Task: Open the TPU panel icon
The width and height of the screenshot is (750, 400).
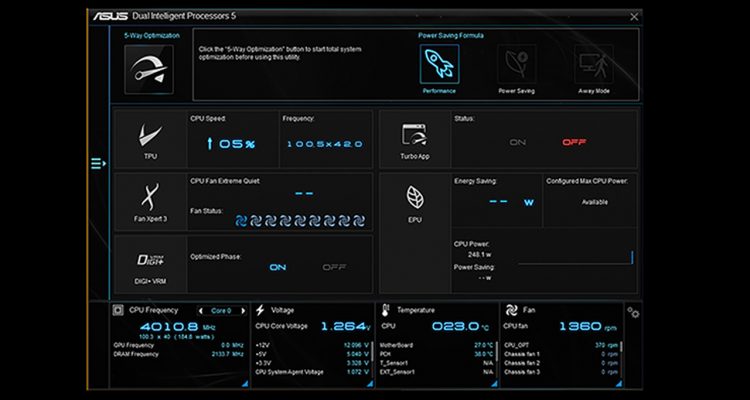Action: [150, 135]
